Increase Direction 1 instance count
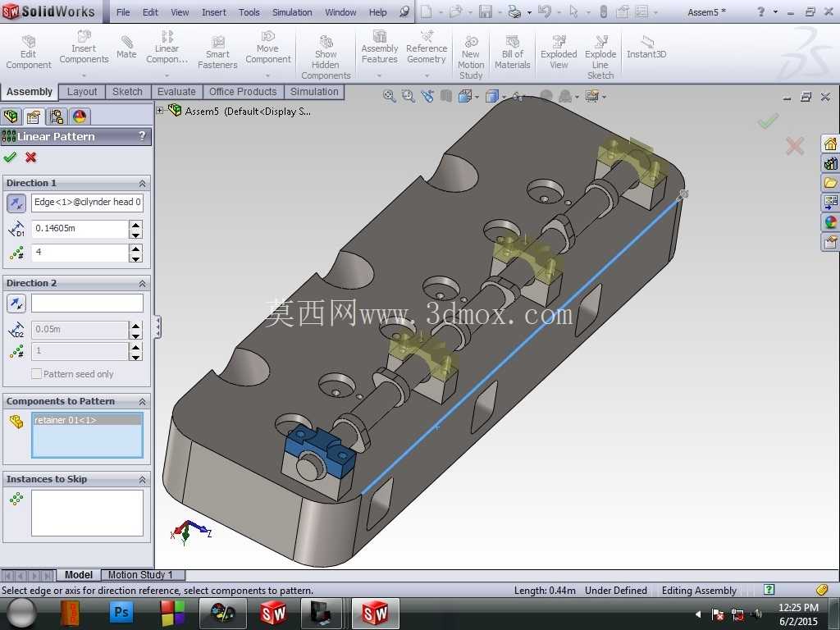This screenshot has height=630, width=840. (x=136, y=249)
